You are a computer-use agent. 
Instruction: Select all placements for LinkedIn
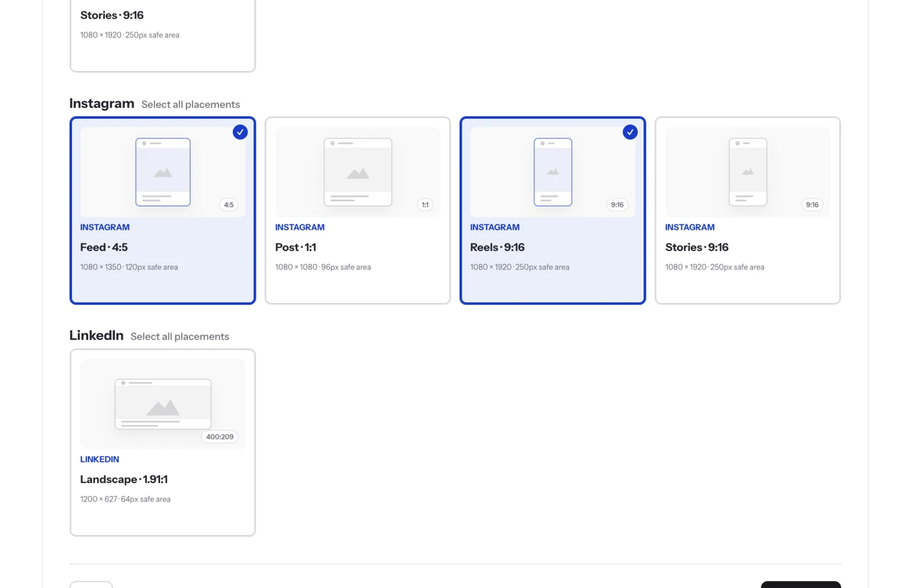(x=180, y=337)
